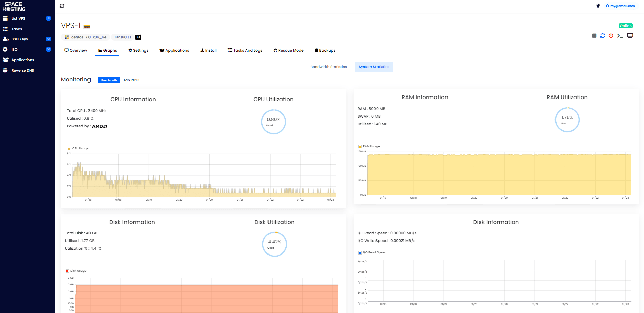The image size is (644, 313).
Task: Select System Statistics view
Action: (x=374, y=67)
